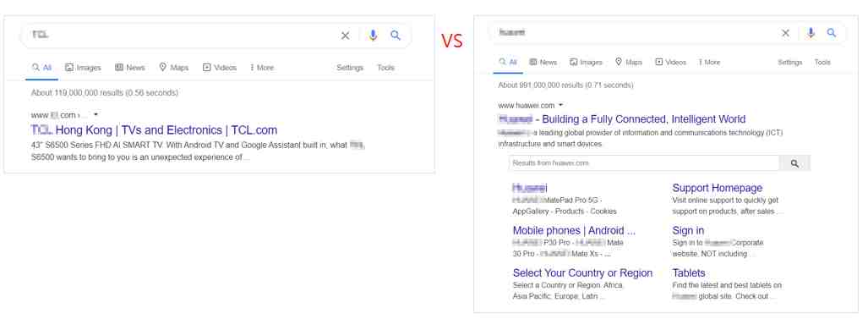Open 'Select Your Country or Region' link
Screen dimensions: 868x330
coord(582,272)
